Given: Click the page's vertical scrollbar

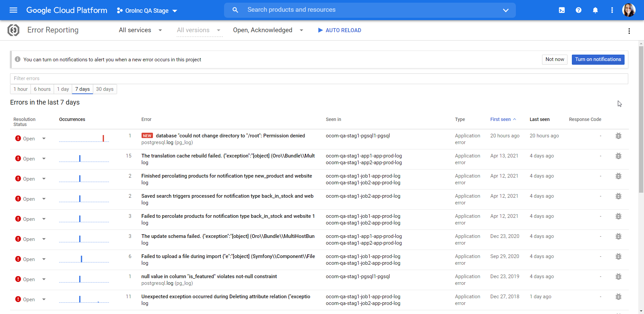Looking at the screenshot, I should tap(641, 117).
